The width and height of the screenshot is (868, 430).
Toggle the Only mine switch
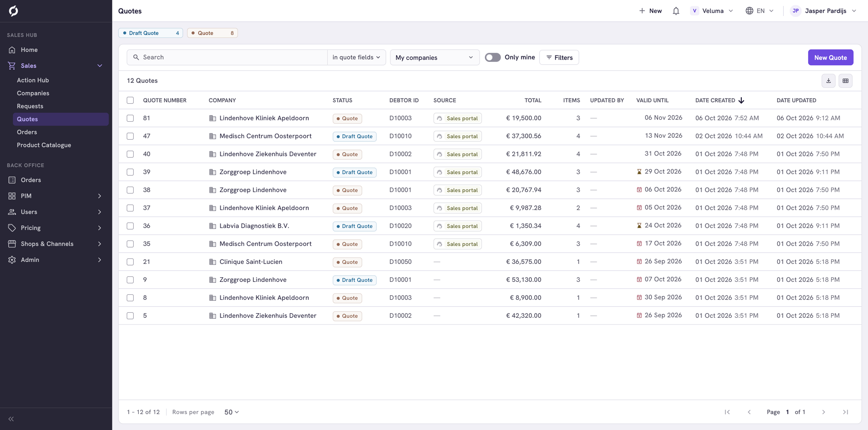point(493,57)
